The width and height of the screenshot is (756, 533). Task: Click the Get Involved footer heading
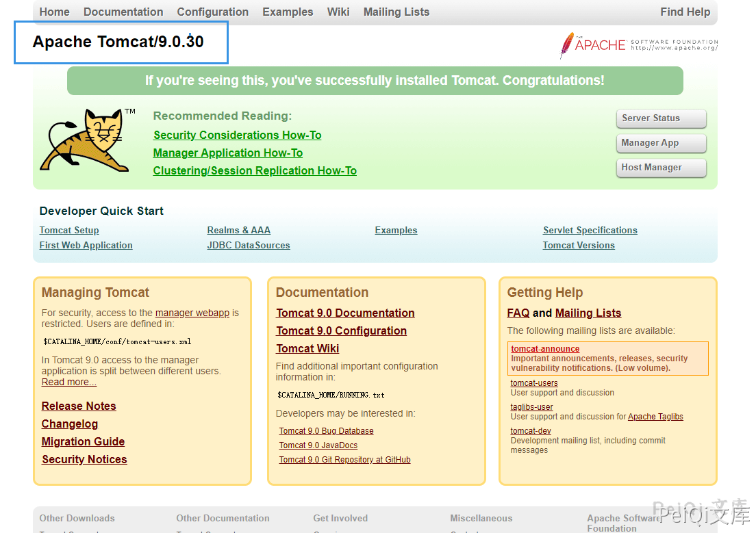(x=340, y=519)
